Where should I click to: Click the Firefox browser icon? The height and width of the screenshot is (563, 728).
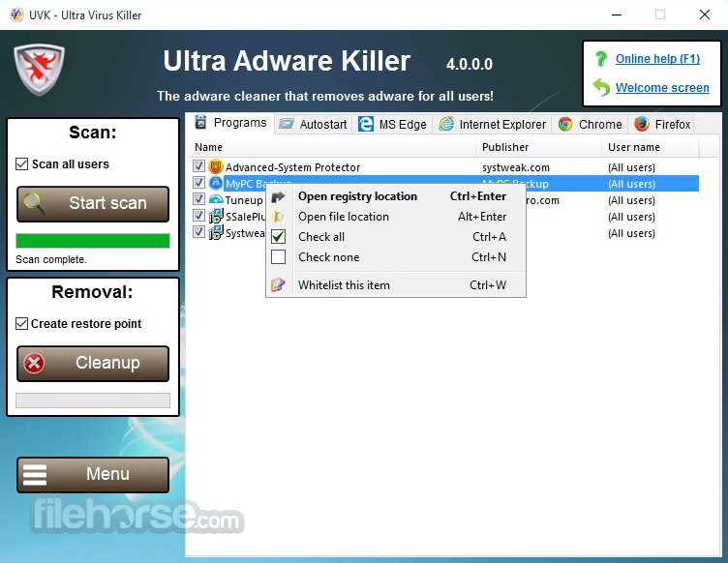pyautogui.click(x=642, y=124)
